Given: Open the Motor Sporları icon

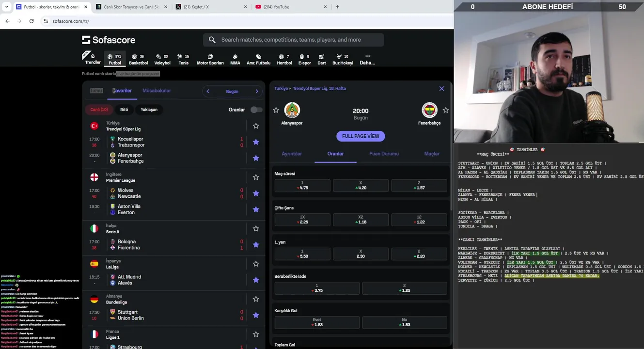Looking at the screenshot, I should point(210,59).
